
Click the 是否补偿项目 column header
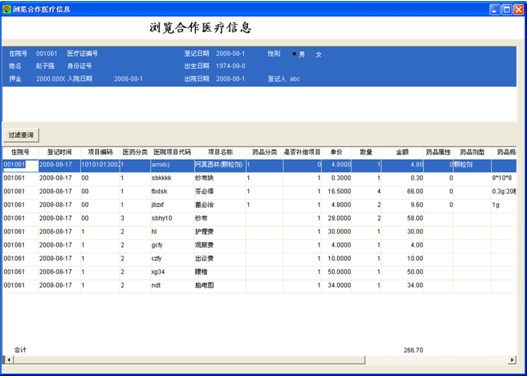[302, 152]
